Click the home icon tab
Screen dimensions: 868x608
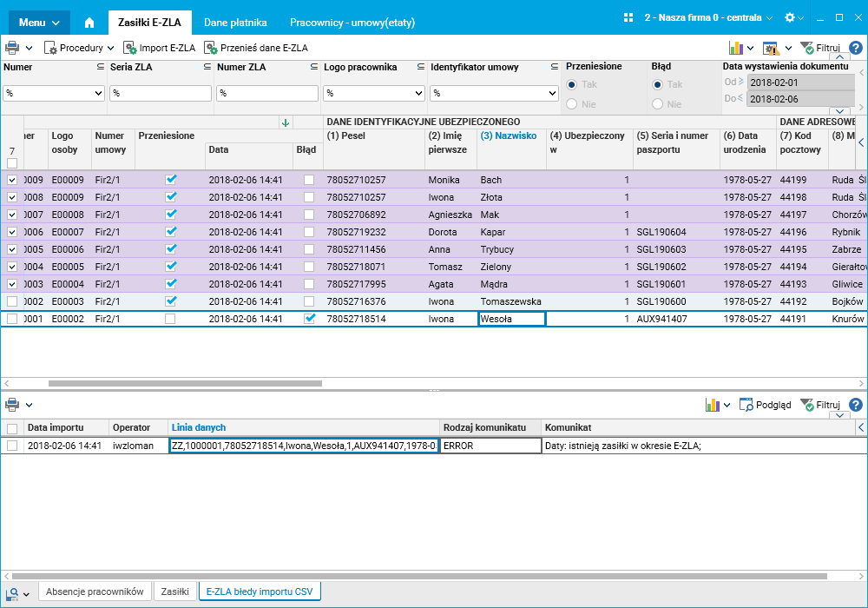click(x=89, y=23)
